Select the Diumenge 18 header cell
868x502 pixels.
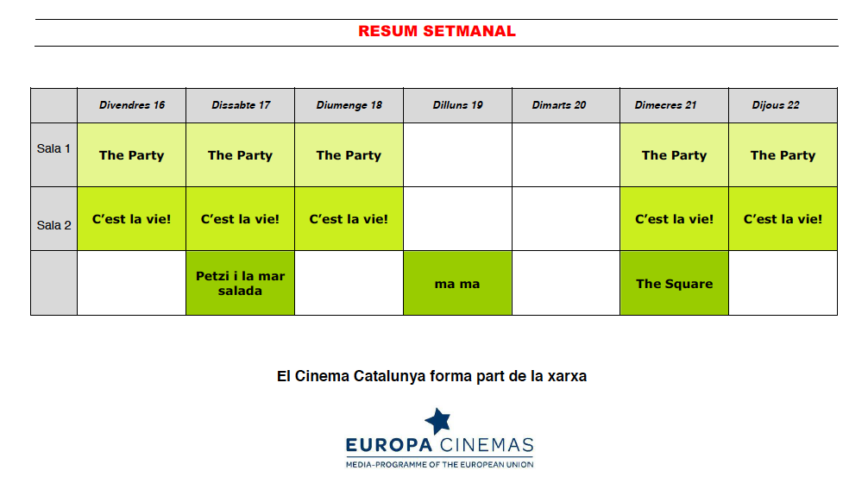[x=349, y=105]
